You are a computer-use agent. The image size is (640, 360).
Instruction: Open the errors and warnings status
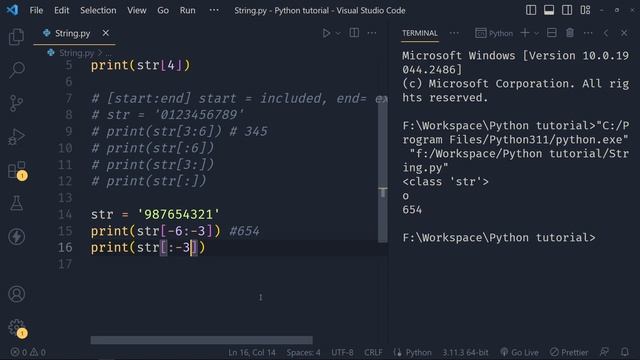pos(28,352)
